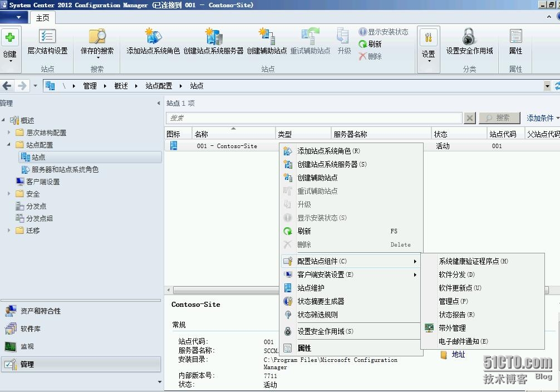Open the application menu dropdown beside 主页
Viewport: 560px width, 392px height.
[x=13, y=17]
